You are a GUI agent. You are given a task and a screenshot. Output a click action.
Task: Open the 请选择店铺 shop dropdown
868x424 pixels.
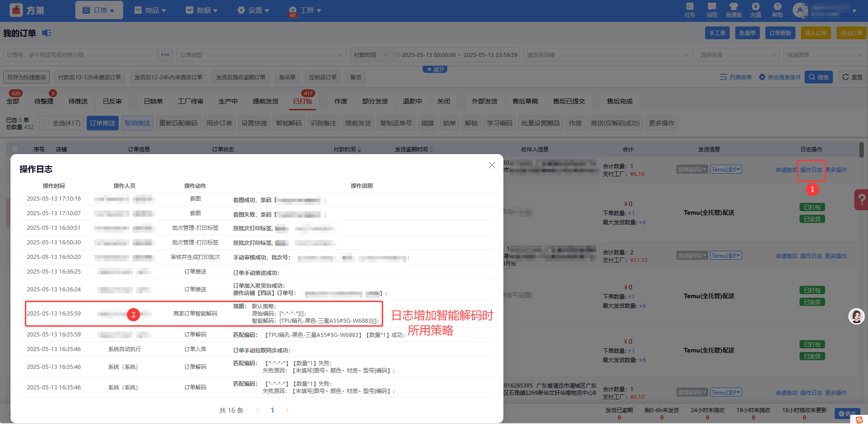pyautogui.click(x=608, y=55)
